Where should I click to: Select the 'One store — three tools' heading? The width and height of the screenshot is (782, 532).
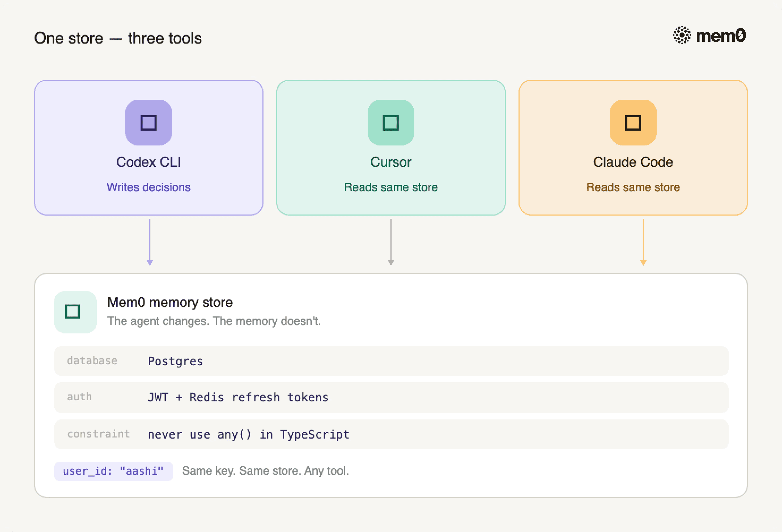tap(118, 38)
